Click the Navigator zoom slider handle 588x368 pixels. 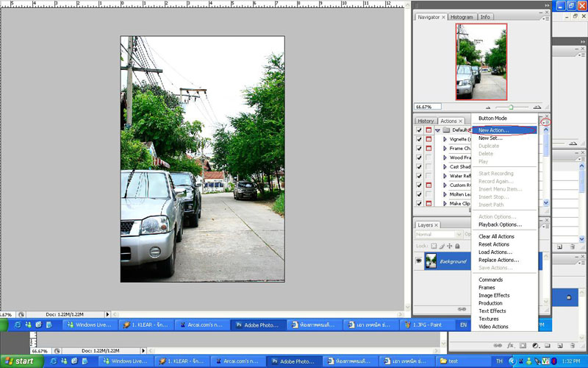[x=511, y=107]
